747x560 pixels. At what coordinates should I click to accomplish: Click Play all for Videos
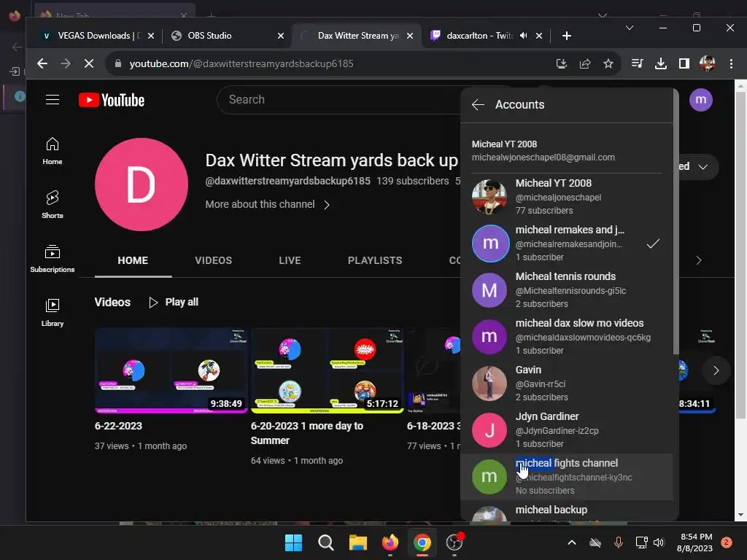(174, 303)
